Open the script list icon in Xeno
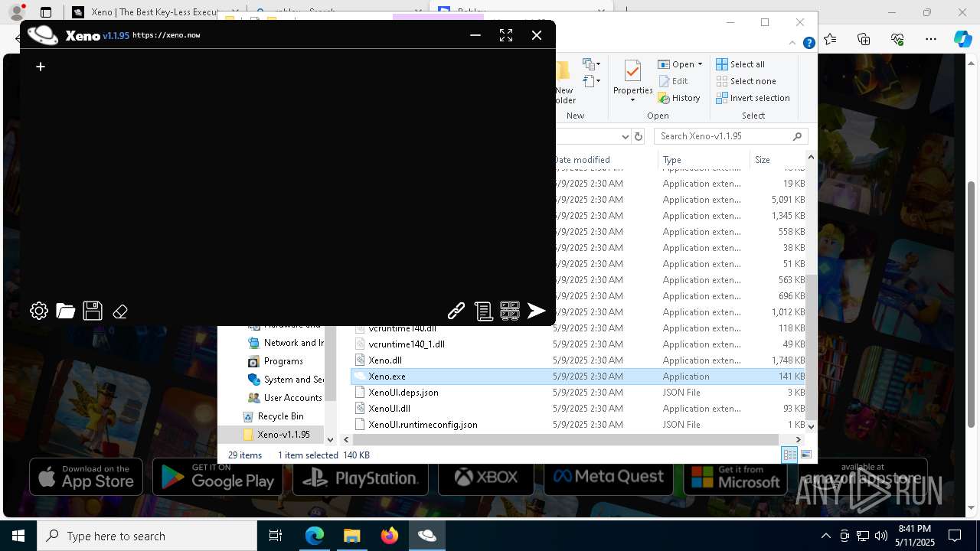Screen dimensions: 980x551 point(483,311)
